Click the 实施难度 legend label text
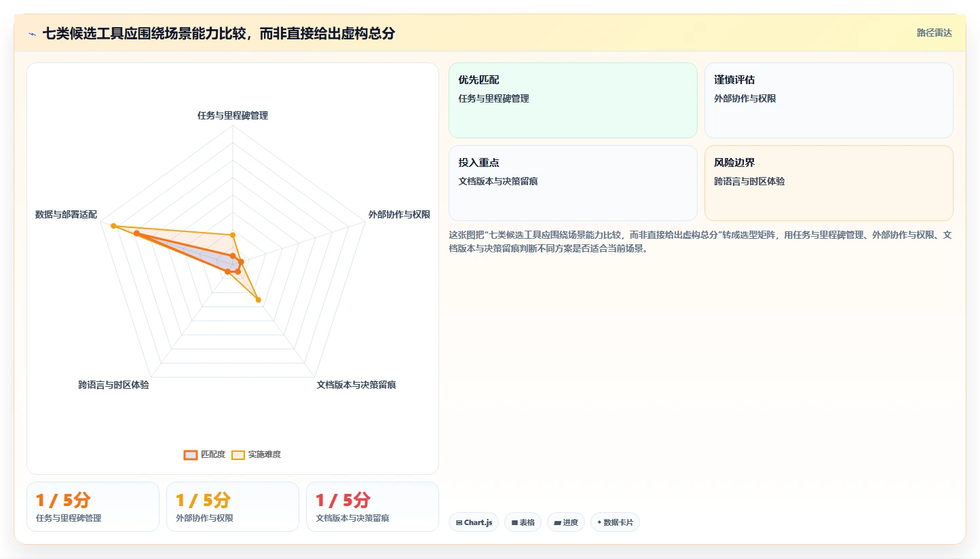The image size is (980, 559). pyautogui.click(x=265, y=455)
